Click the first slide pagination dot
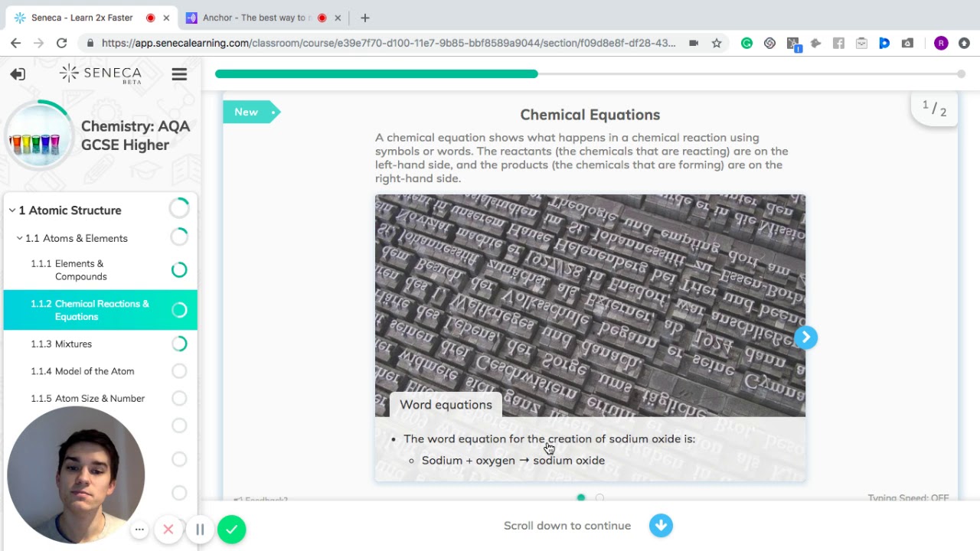The width and height of the screenshot is (980, 551). (x=581, y=497)
